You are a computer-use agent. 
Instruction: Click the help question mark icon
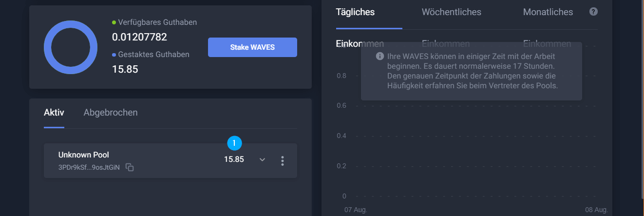point(593,12)
